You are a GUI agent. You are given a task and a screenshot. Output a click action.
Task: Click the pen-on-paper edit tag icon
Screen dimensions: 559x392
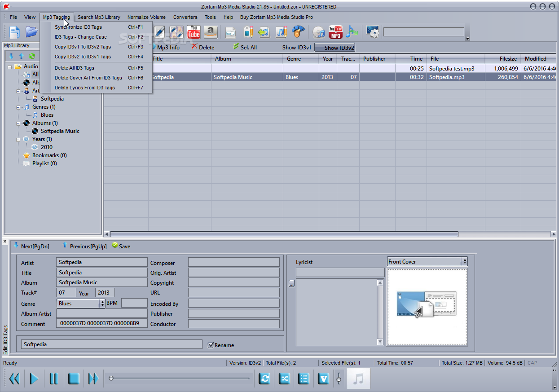pyautogui.click(x=159, y=32)
